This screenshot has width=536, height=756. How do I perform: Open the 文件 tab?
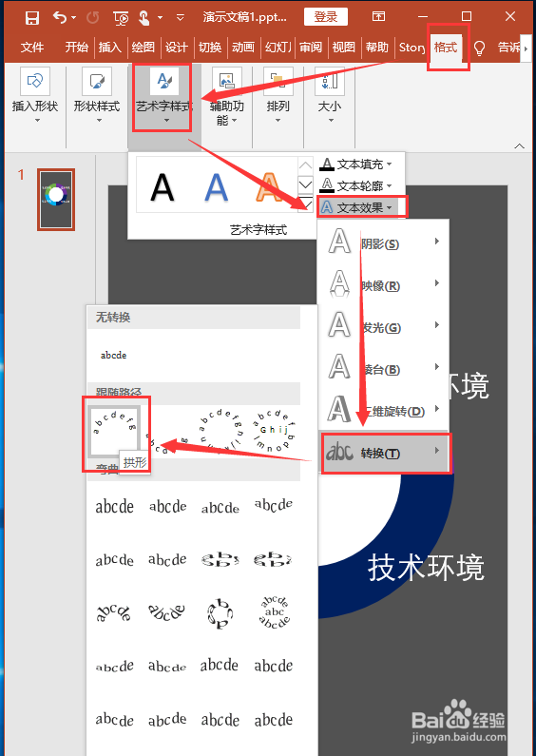[x=31, y=47]
